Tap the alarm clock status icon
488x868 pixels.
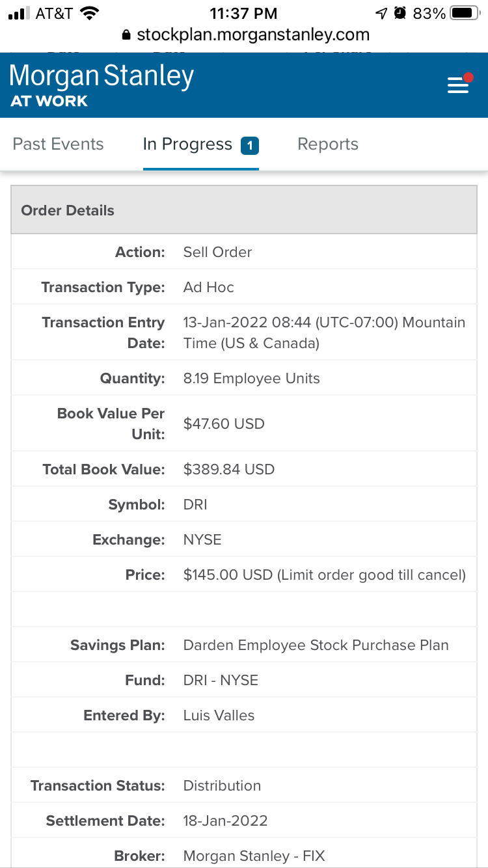pos(400,13)
